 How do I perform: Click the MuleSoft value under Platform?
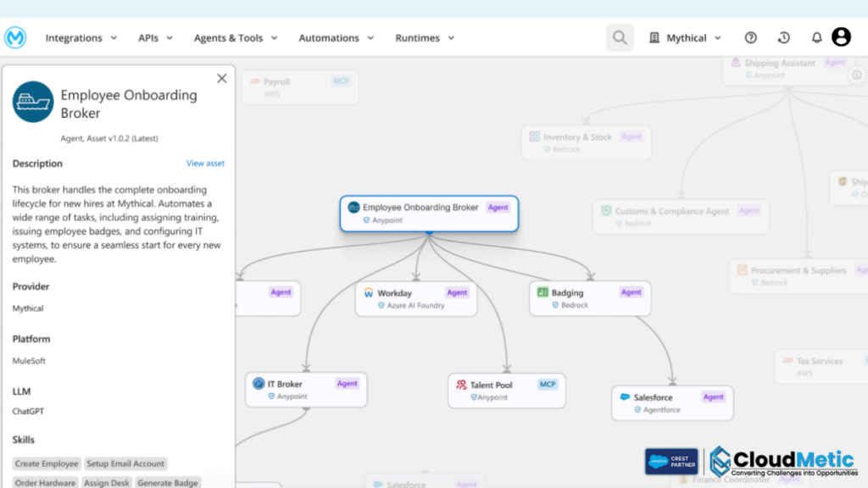point(29,361)
